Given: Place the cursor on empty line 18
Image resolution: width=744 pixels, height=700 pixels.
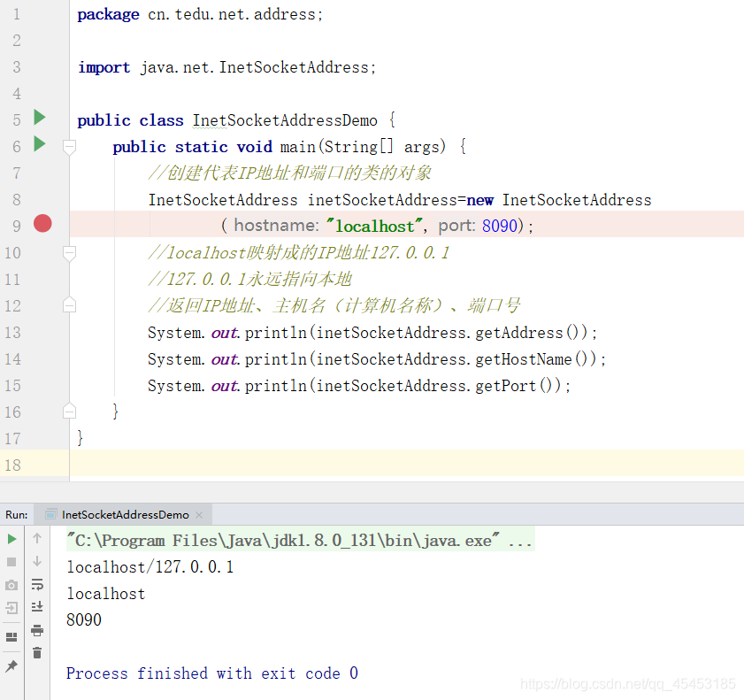Looking at the screenshot, I should tap(406, 463).
